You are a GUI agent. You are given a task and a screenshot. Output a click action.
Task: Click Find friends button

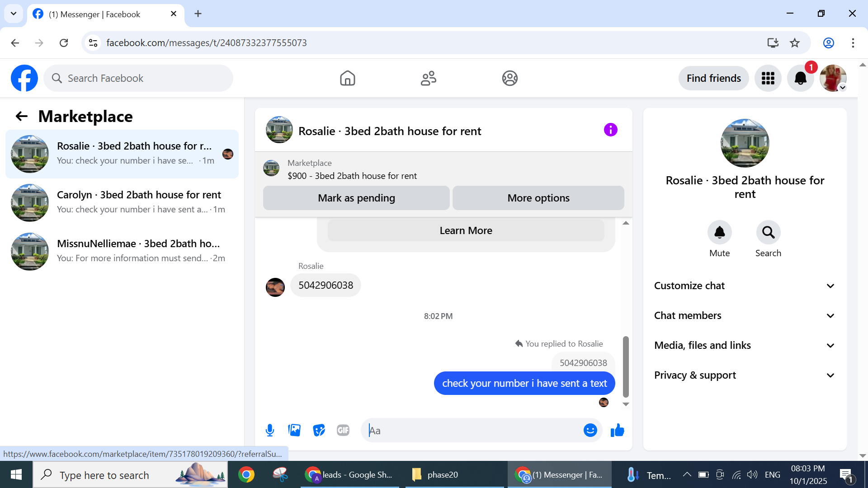713,78
